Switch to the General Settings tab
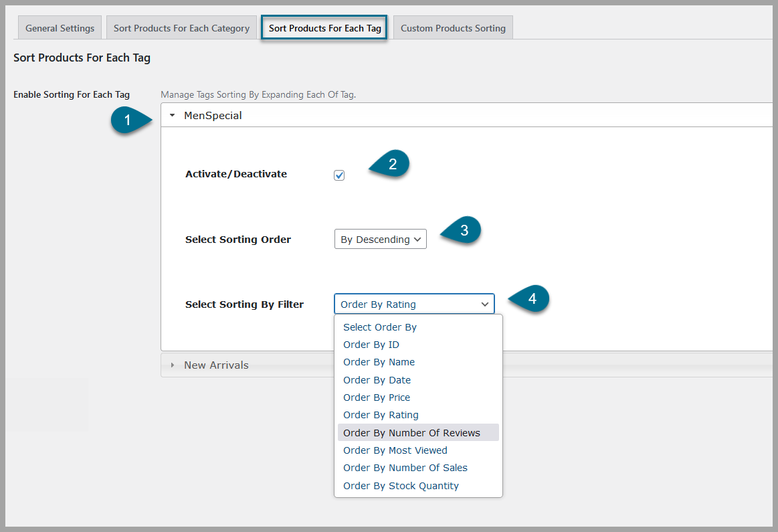 point(60,28)
